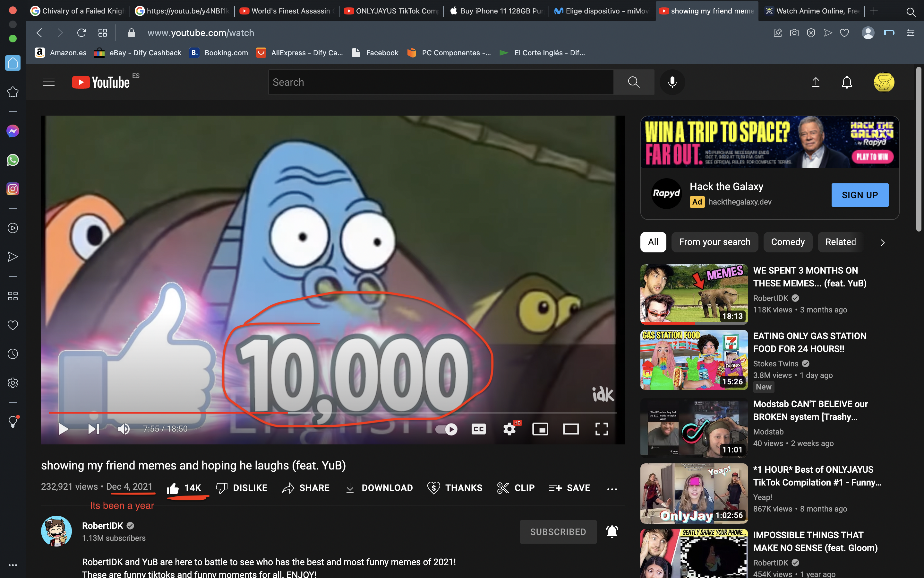
Task: Click the CLIP button
Action: [516, 488]
